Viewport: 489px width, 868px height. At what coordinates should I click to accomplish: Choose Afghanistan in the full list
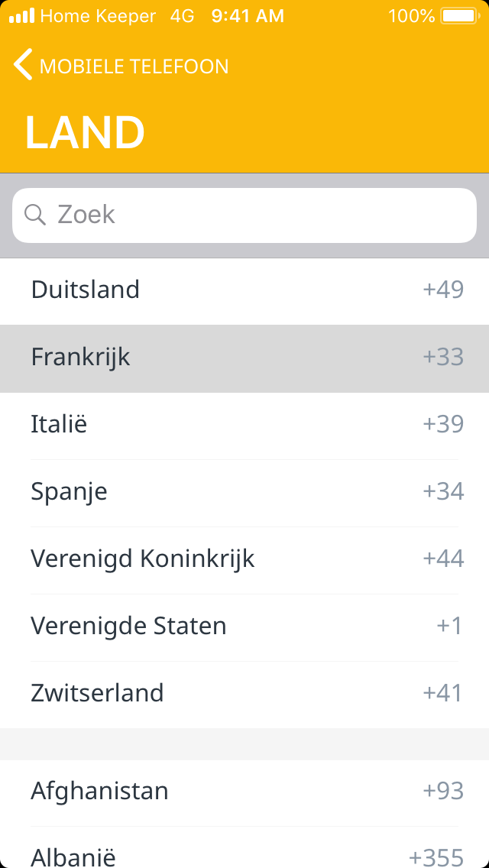point(99,791)
